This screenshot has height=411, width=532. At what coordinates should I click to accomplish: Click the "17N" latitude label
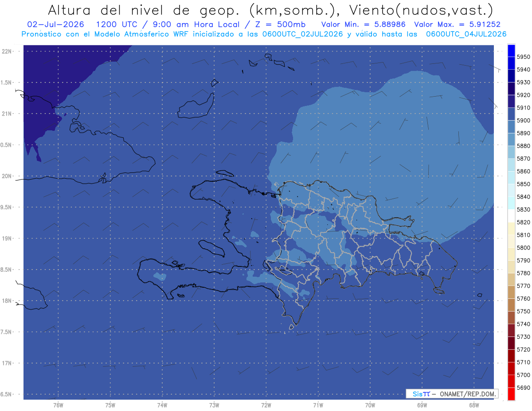[8, 363]
